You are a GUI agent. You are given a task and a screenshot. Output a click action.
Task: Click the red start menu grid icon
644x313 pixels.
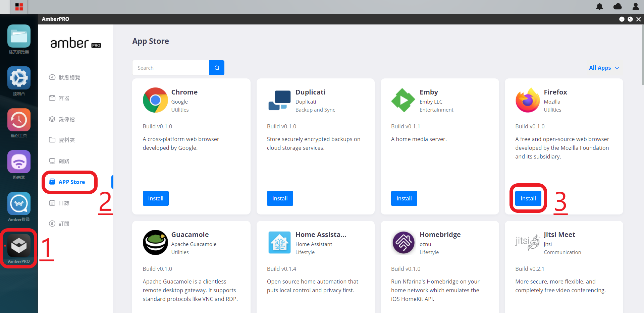[19, 7]
